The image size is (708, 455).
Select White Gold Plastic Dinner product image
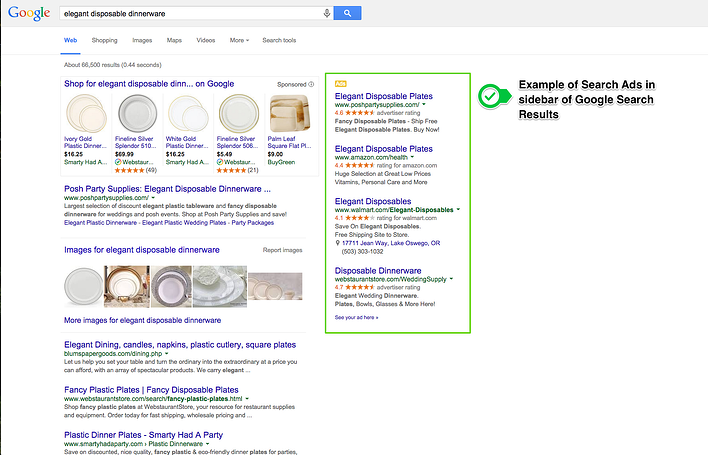188,114
